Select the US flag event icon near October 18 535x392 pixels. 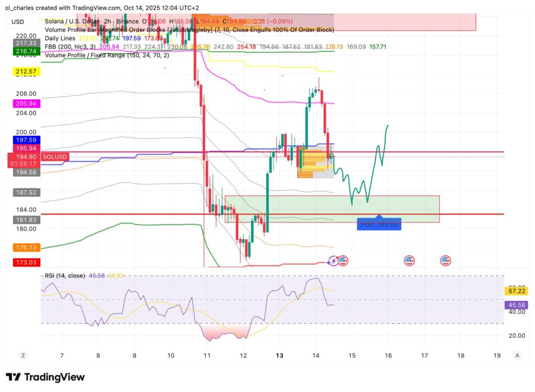[446, 260]
